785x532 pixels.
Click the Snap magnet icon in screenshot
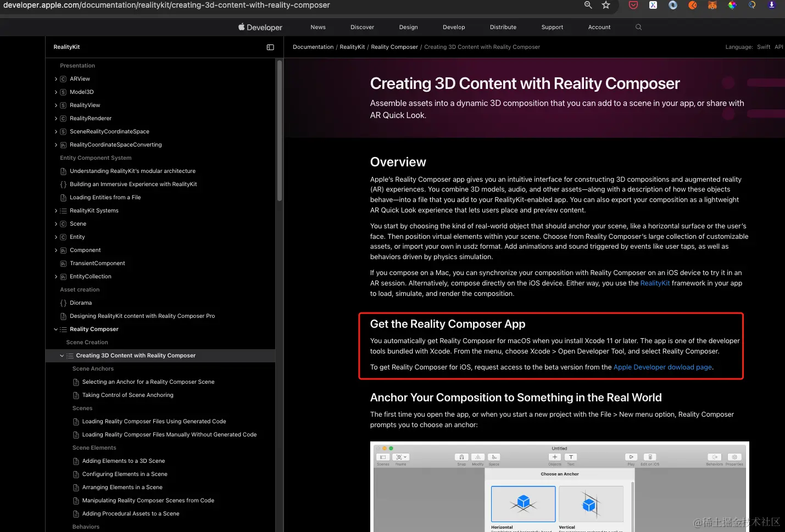point(461,457)
